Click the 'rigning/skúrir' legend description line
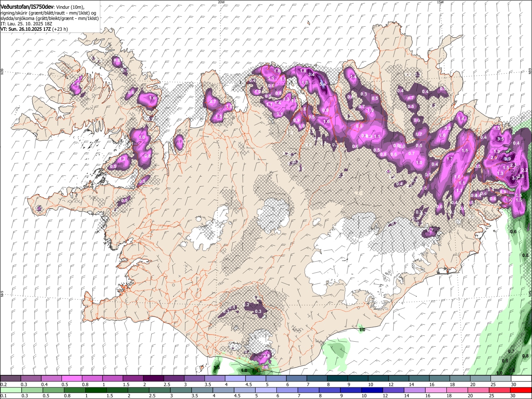532x399 pixels. 49,13
